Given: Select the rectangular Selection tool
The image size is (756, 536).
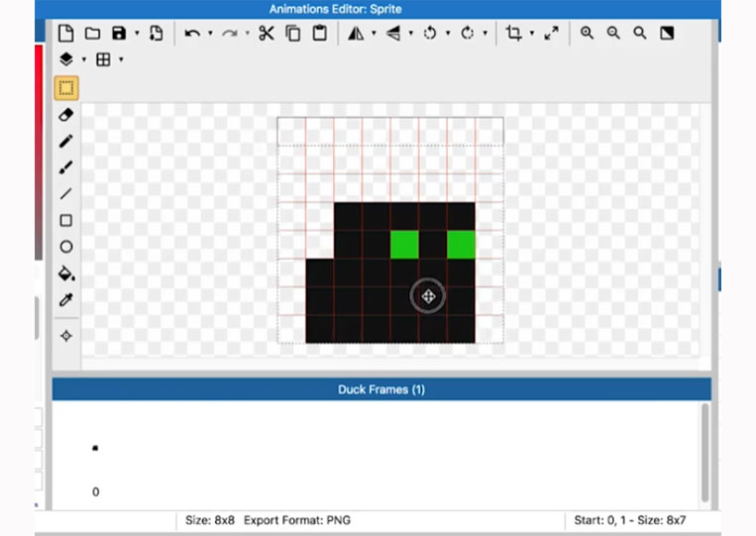Looking at the screenshot, I should [x=66, y=88].
